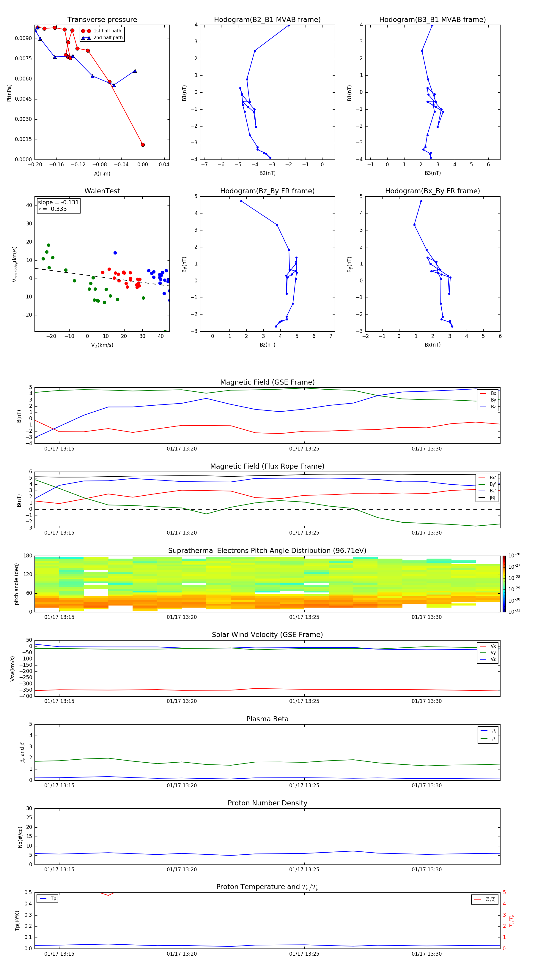Click the 'Plasma Beta' plot title
The width and height of the screenshot is (535, 980).
pyautogui.click(x=267, y=719)
